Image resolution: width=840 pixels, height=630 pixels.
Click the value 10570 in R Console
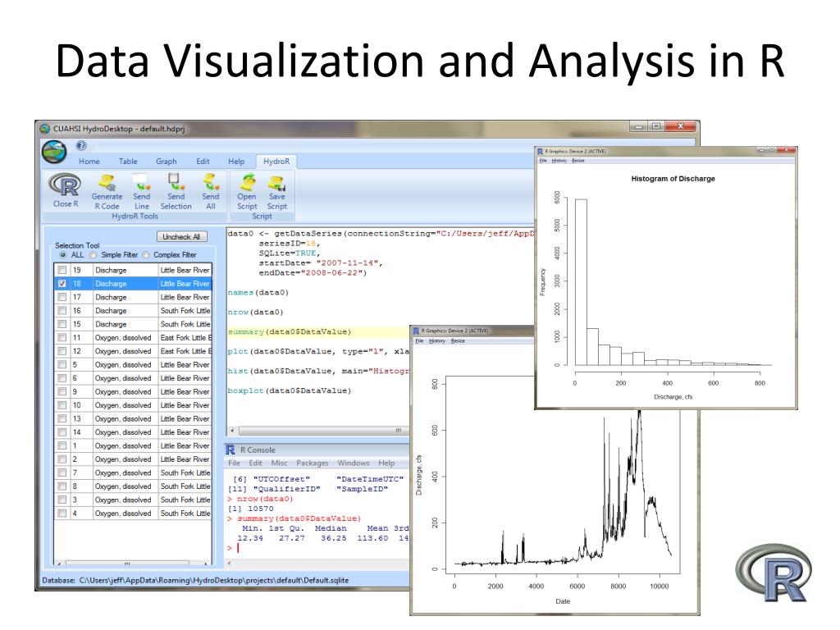click(260, 509)
